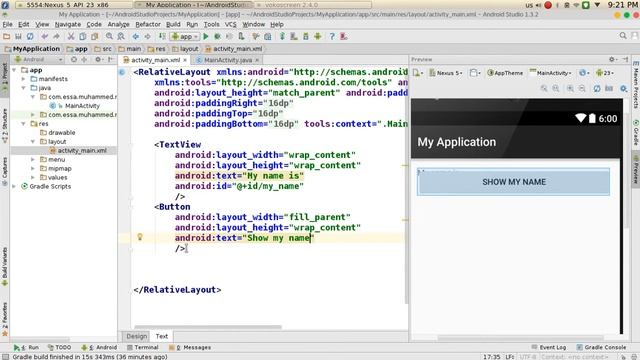Open the app run configuration dropdown
640x360 pixels.
click(x=185, y=36)
